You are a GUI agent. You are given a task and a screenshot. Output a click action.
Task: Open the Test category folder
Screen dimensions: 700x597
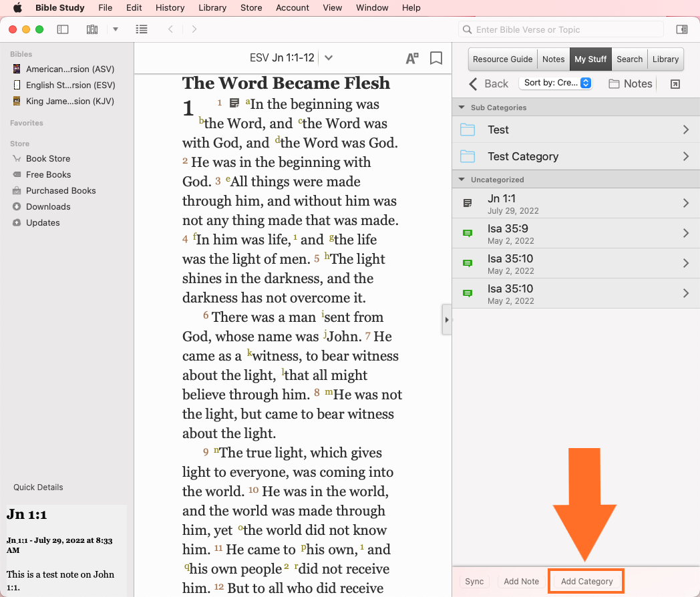[x=576, y=130]
